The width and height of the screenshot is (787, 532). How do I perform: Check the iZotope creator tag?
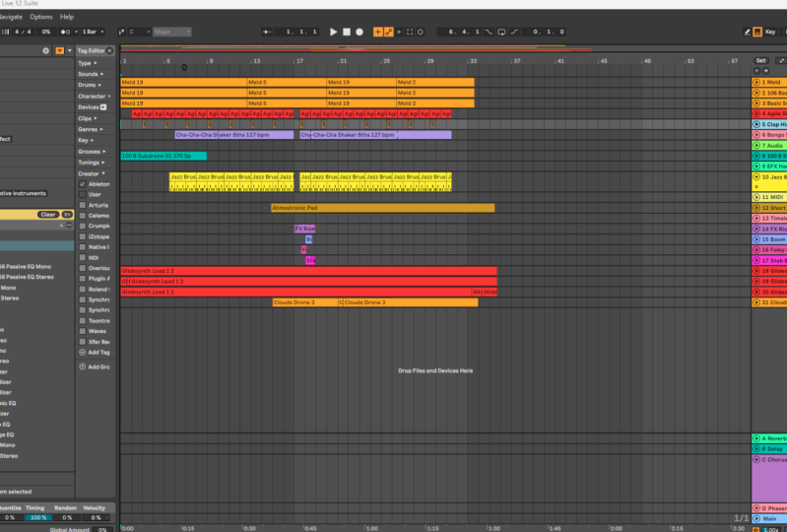(83, 236)
